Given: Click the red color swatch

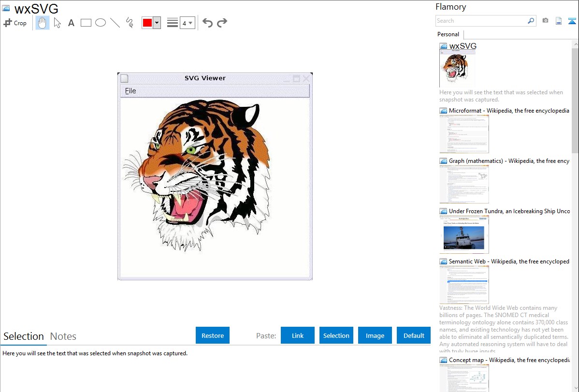Looking at the screenshot, I should tap(147, 23).
